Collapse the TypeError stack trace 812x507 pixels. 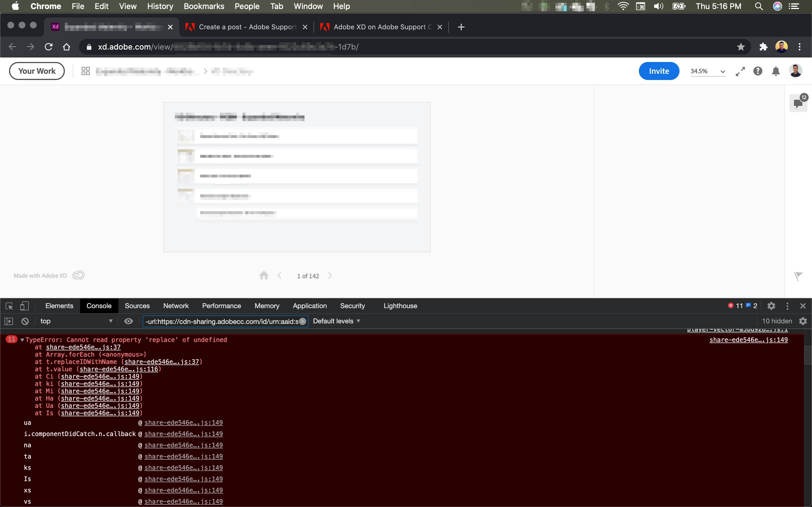tap(22, 340)
